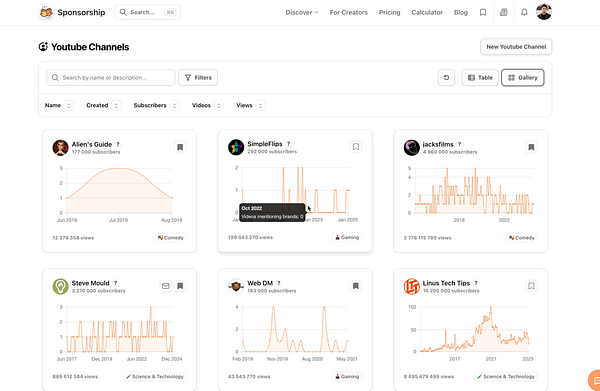Open the notifications bell
This screenshot has width=600, height=391.
point(524,13)
